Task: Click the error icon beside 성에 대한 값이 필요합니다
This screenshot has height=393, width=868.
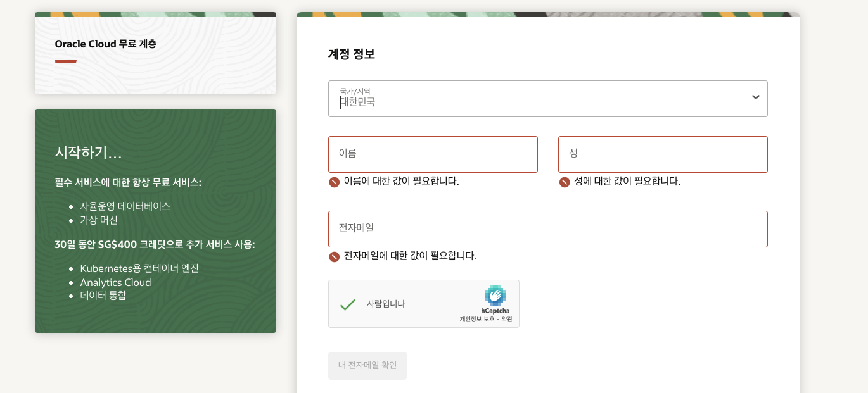Action: 565,182
